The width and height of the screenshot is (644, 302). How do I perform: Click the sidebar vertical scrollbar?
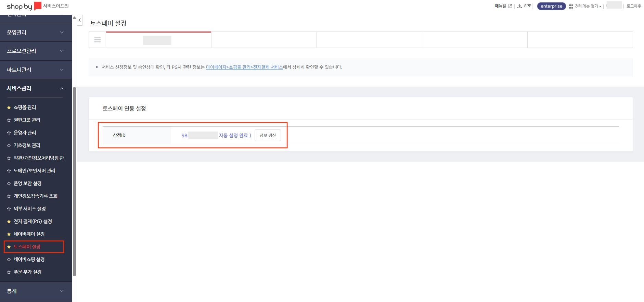[x=74, y=181]
